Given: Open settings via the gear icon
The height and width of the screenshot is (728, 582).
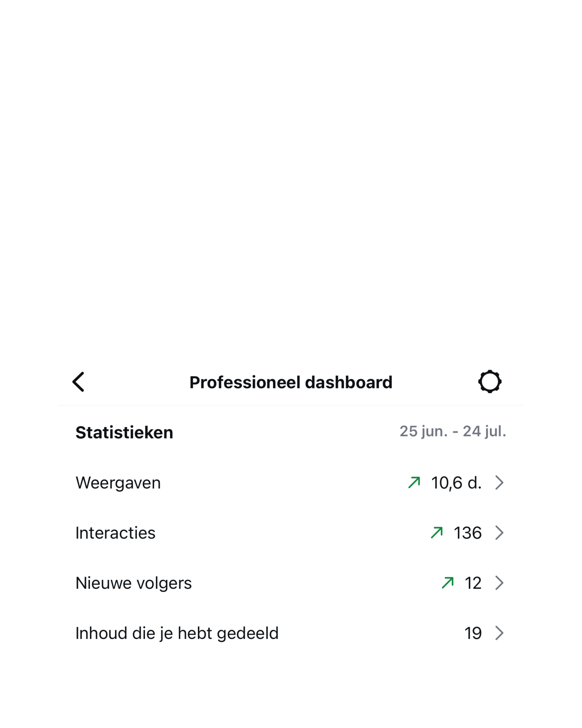Looking at the screenshot, I should pyautogui.click(x=490, y=382).
